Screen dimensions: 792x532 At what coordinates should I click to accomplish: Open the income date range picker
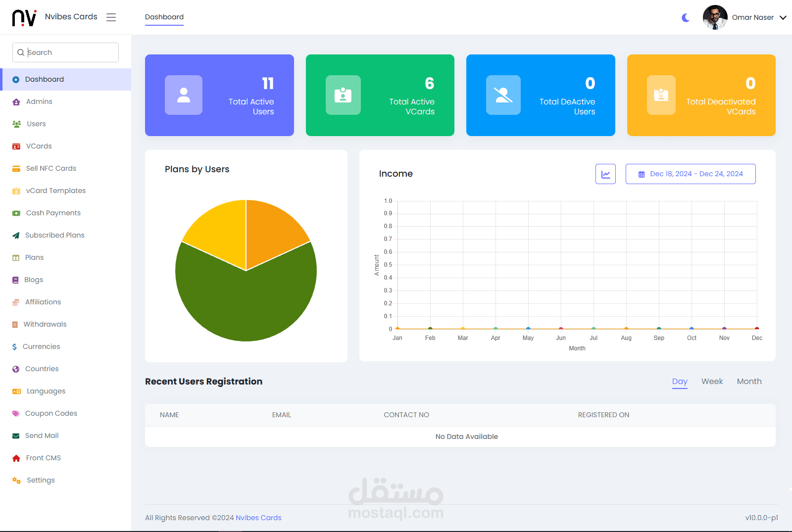(x=691, y=174)
